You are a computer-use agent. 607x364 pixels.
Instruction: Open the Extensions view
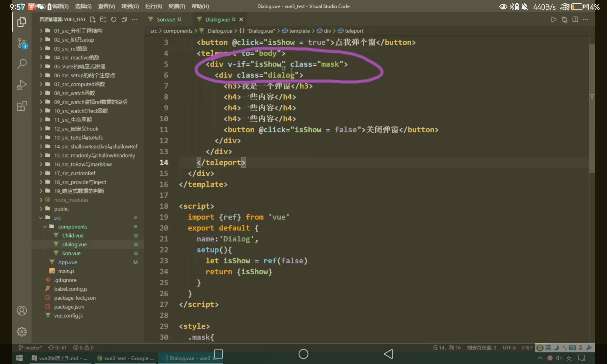tap(22, 106)
